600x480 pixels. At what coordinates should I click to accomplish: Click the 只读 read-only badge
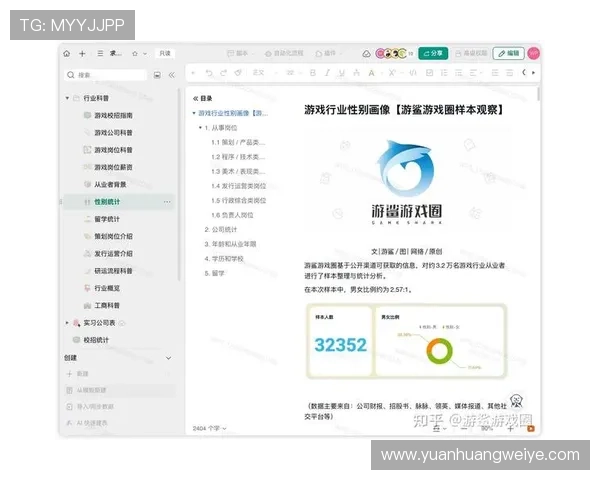coord(165,54)
